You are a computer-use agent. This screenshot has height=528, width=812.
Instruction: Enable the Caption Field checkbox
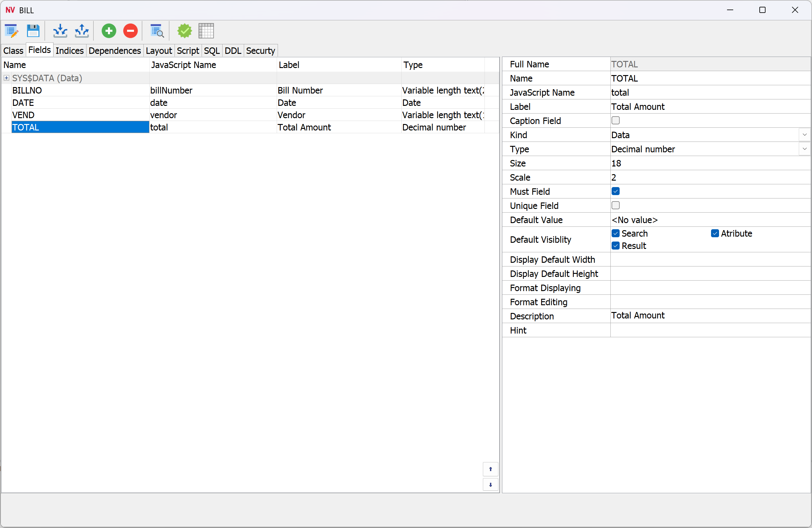[616, 120]
